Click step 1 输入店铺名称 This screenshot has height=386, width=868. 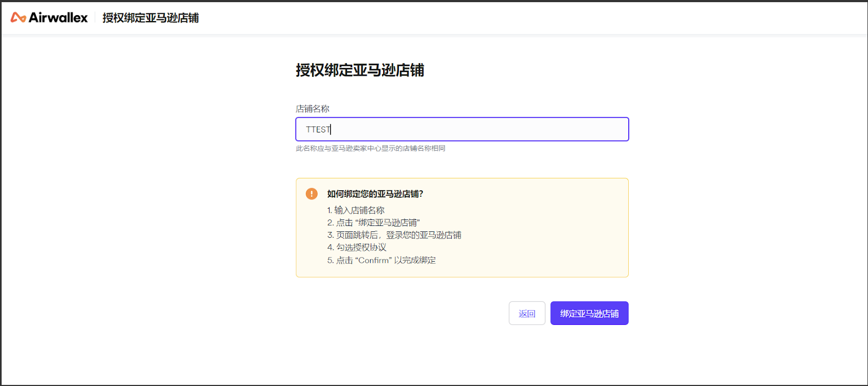[356, 210]
